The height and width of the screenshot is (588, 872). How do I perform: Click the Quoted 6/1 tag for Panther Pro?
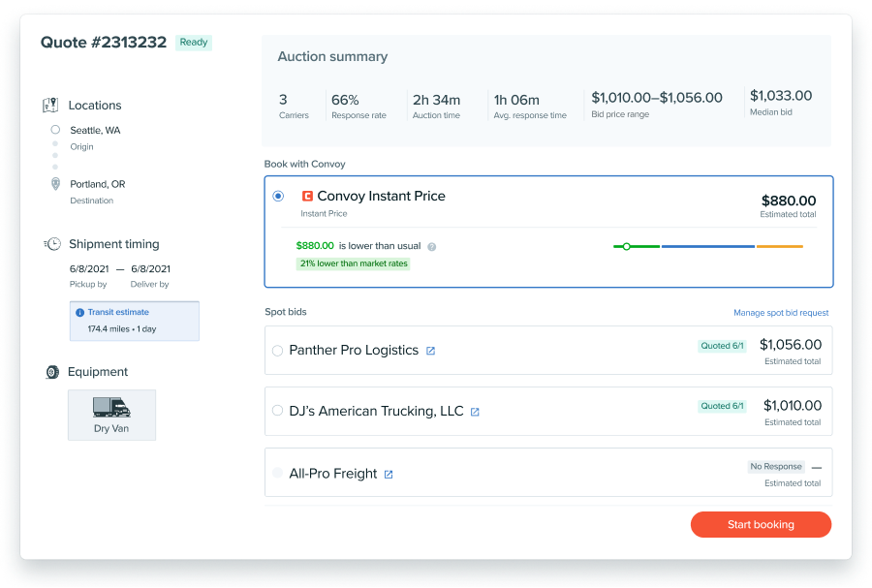pos(722,346)
